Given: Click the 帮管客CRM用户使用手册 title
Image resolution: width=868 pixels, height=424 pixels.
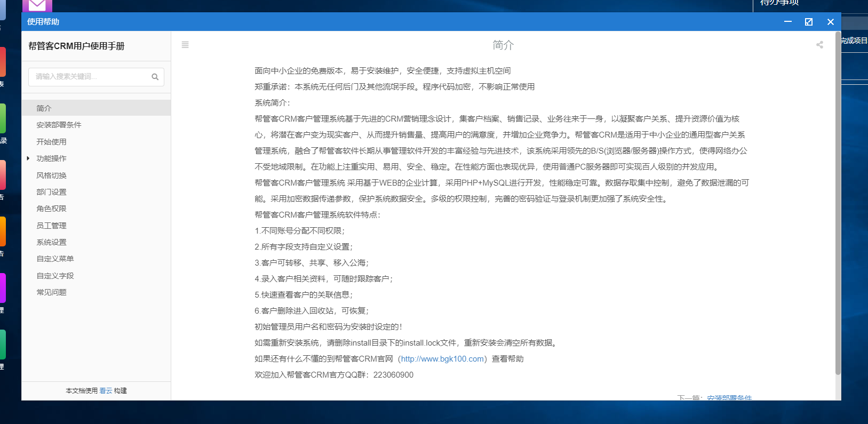Looking at the screenshot, I should (x=76, y=46).
